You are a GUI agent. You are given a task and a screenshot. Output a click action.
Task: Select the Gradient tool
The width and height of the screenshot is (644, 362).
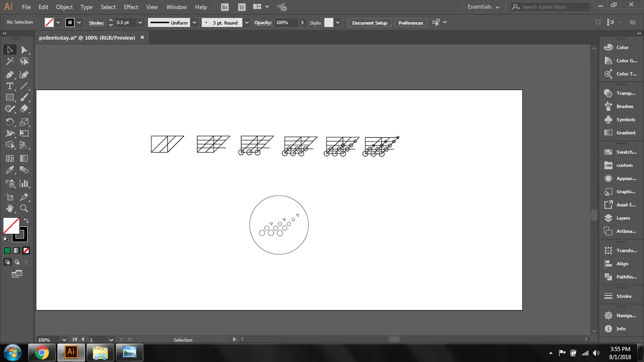pos(24,158)
